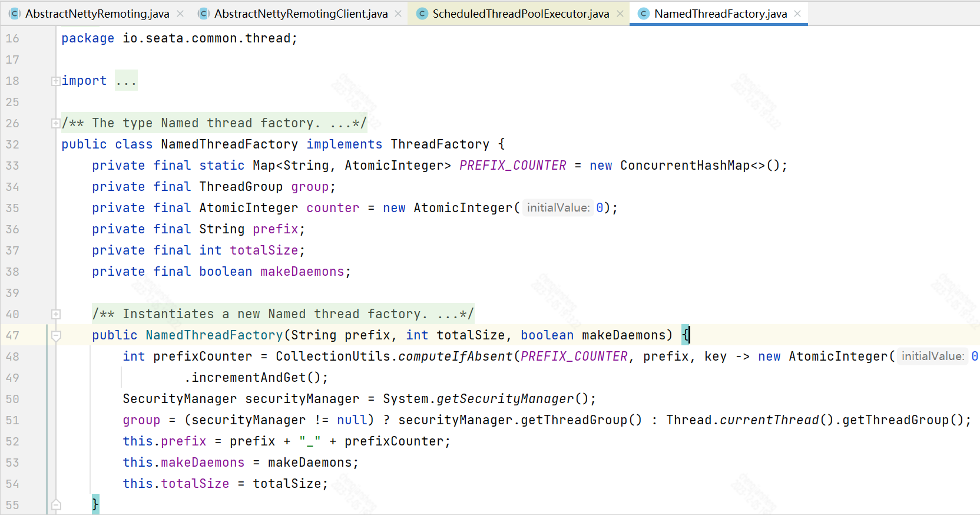Click the computeIfAbsent method call

[455, 356]
